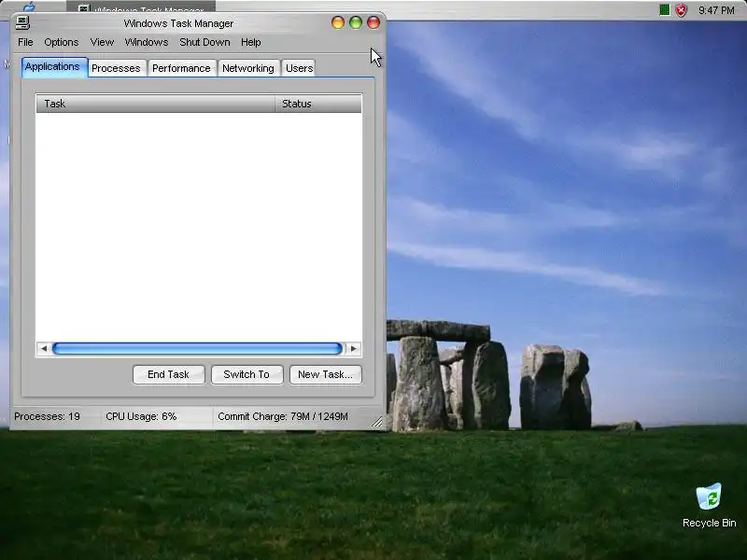Open the Options menu
Viewport: 747px width, 560px height.
pyautogui.click(x=62, y=42)
